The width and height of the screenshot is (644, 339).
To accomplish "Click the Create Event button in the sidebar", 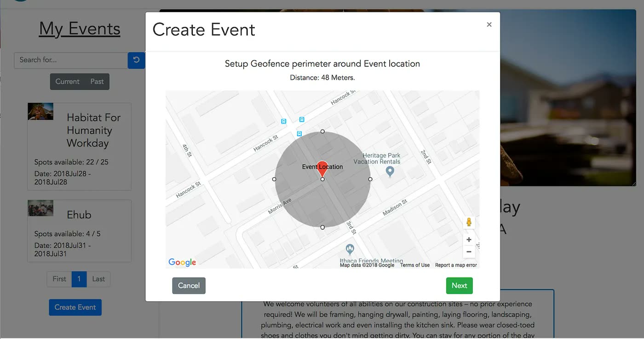I will tap(75, 307).
